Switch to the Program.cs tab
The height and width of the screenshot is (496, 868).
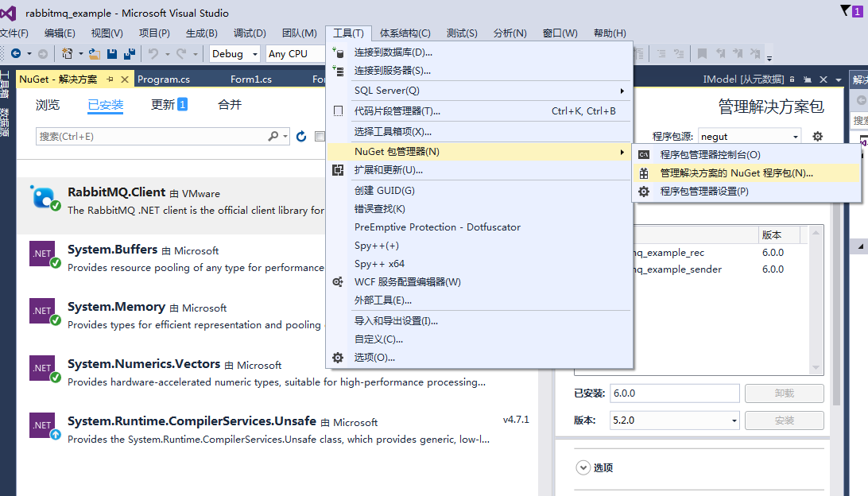[164, 79]
